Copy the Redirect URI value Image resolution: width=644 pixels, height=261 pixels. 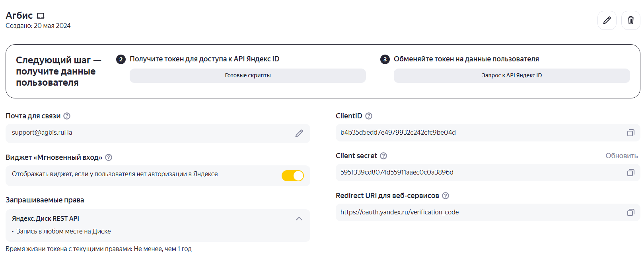click(630, 212)
